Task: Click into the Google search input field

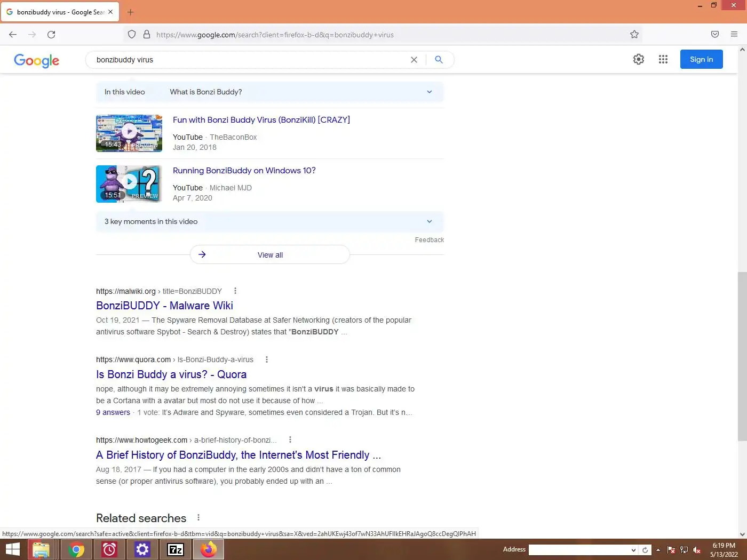Action: click(249, 60)
